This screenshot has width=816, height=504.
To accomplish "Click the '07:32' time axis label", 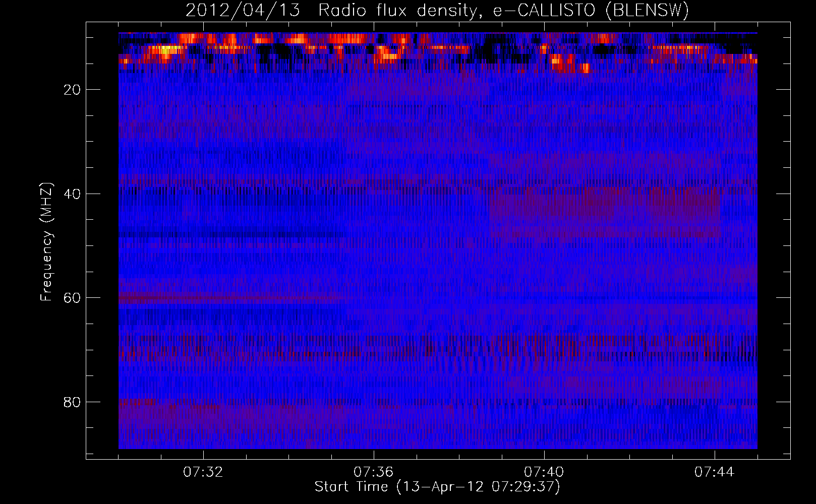I will (x=203, y=472).
